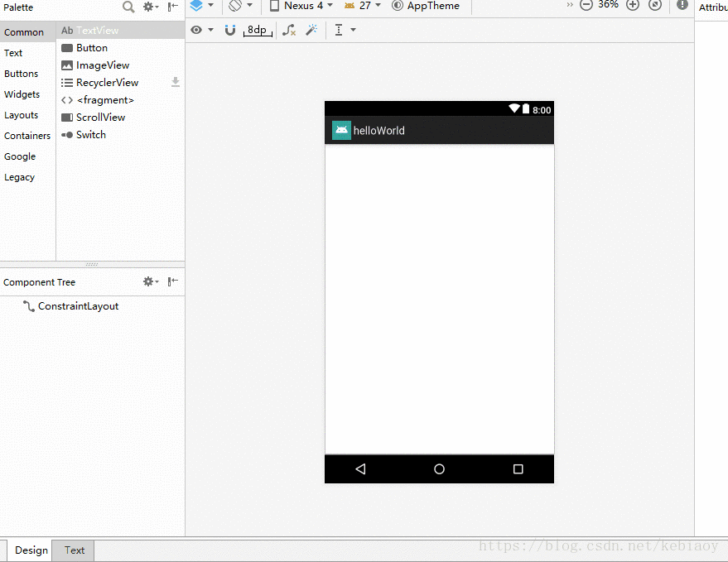Select the Containers palette category
The image size is (728, 562).
(27, 136)
